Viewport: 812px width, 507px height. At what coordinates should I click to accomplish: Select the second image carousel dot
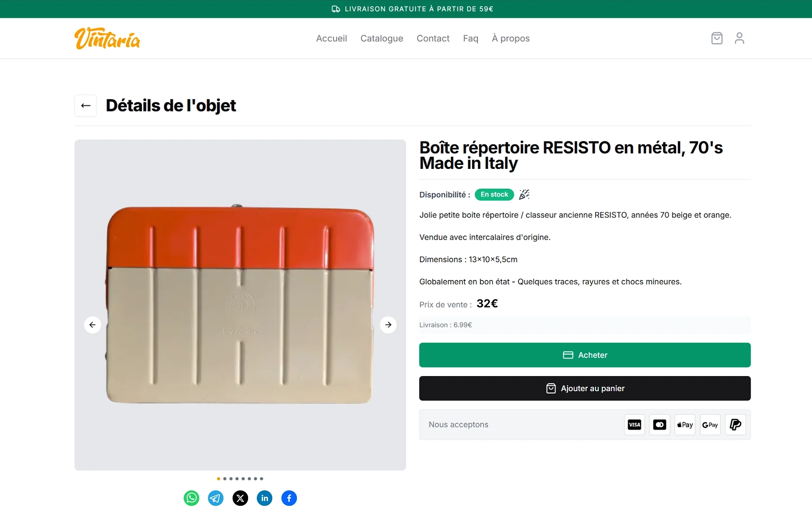[225, 479]
